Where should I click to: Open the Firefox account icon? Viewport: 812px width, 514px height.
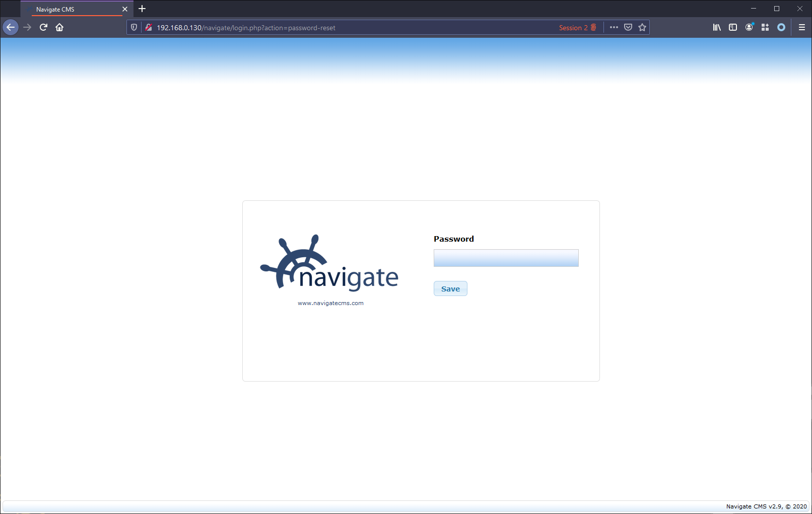point(749,27)
